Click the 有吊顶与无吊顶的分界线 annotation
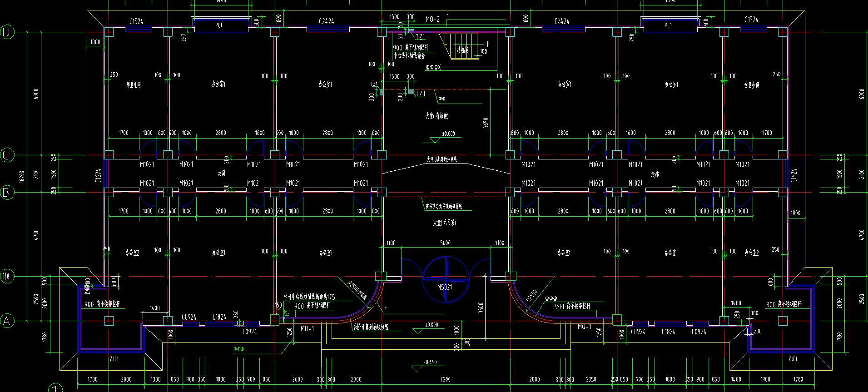The image size is (868, 392). pos(444,206)
